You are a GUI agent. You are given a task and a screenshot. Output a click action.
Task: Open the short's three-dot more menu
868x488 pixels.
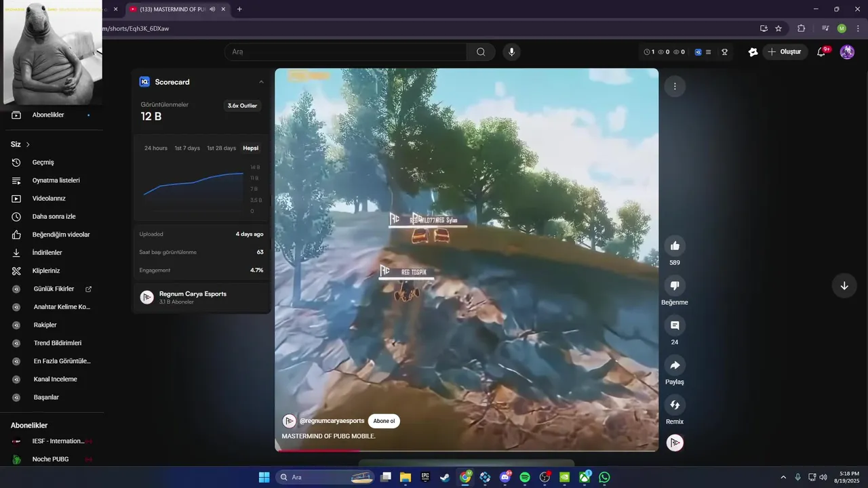tap(675, 86)
